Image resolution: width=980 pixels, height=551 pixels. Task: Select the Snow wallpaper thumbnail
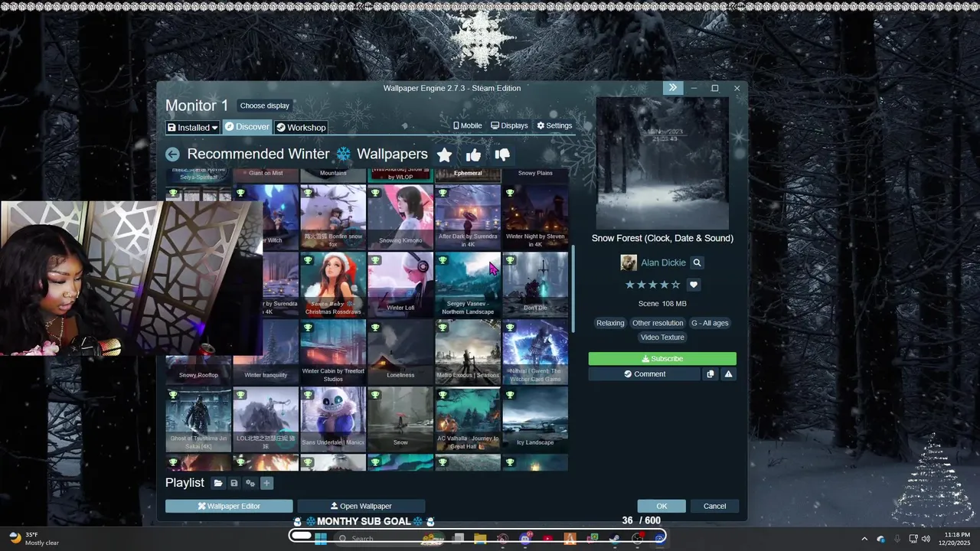pyautogui.click(x=400, y=419)
